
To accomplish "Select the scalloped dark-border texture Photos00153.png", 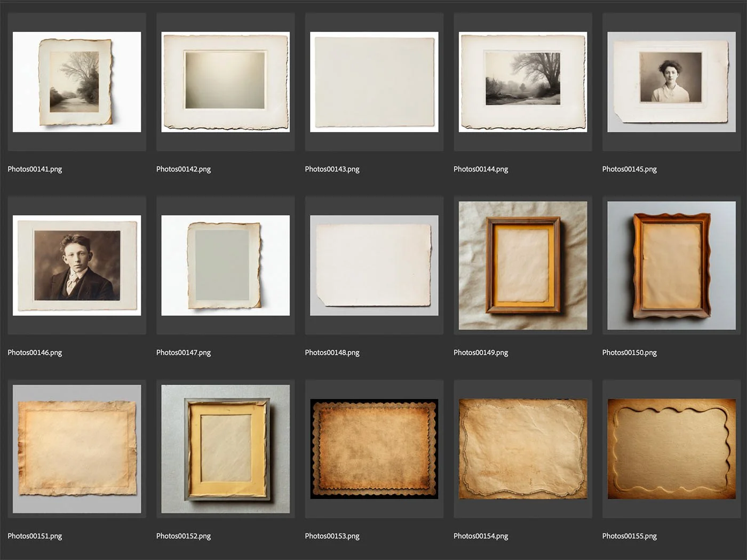I will pyautogui.click(x=374, y=449).
